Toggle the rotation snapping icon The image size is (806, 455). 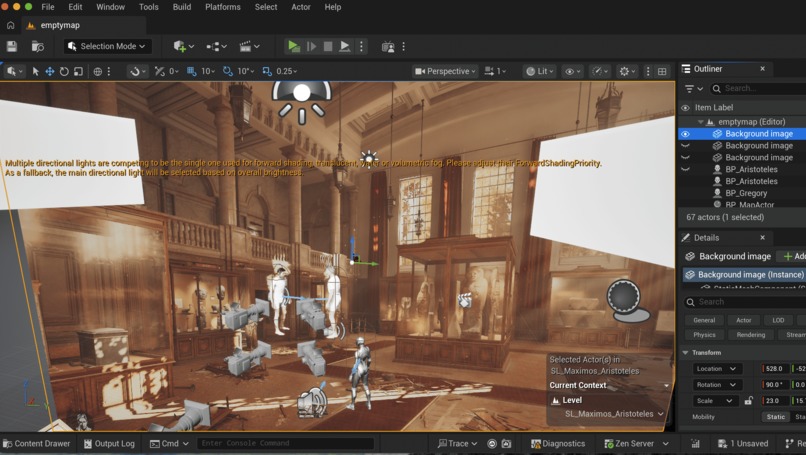tap(227, 71)
